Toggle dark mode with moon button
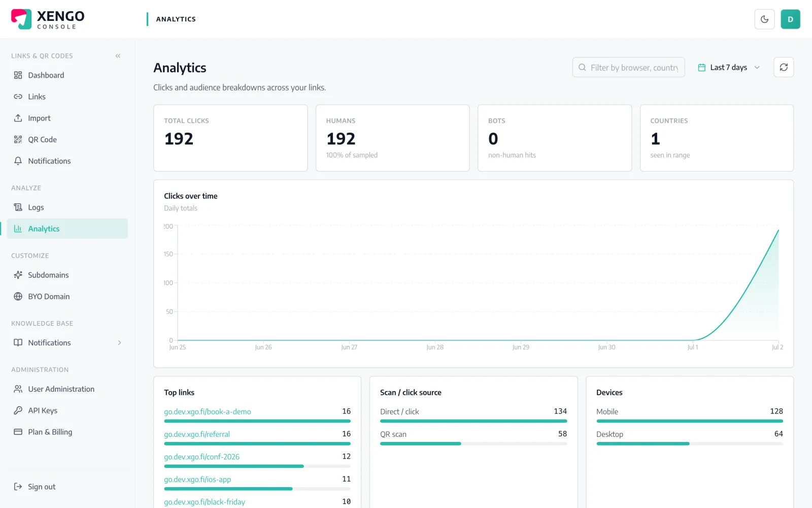812x508 pixels. (x=764, y=19)
